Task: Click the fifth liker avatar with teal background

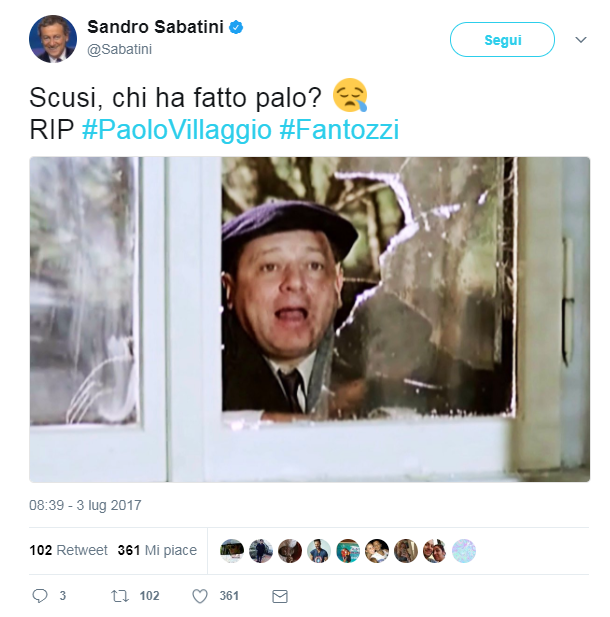Action: tap(348, 550)
